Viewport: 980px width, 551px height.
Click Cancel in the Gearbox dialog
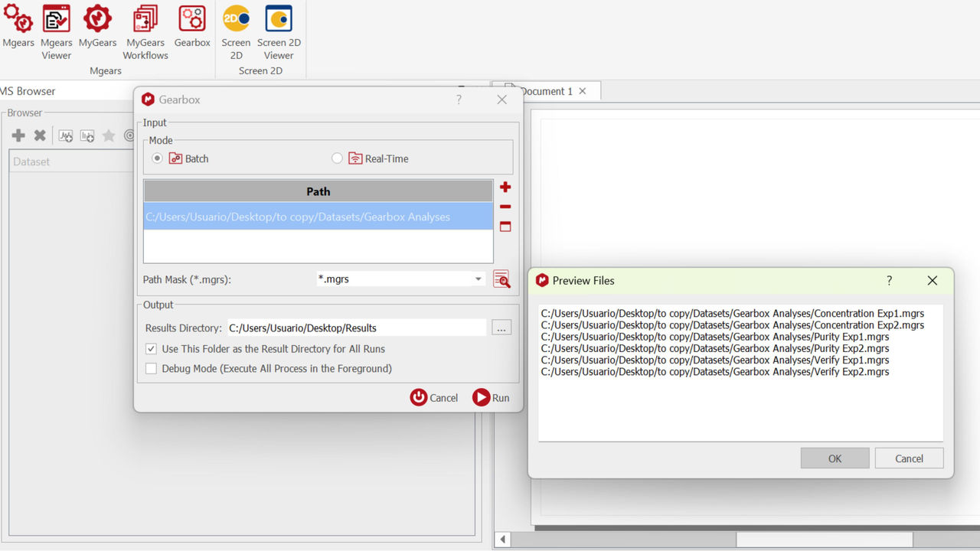point(434,397)
